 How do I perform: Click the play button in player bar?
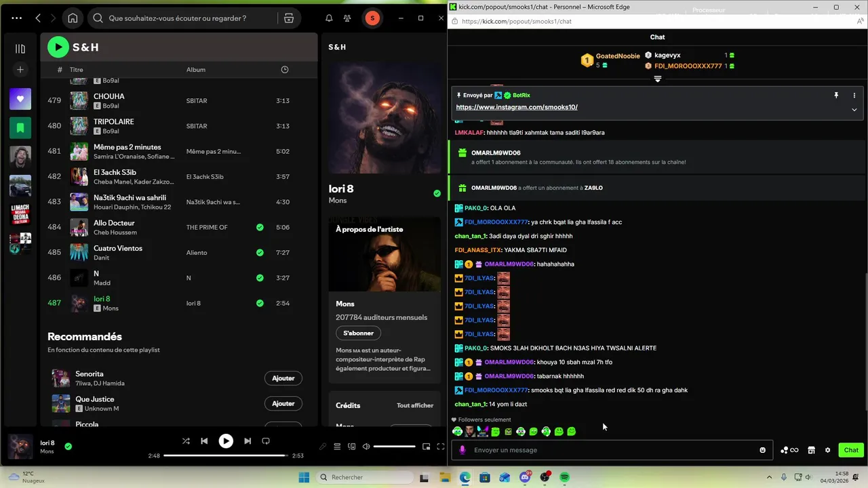[x=226, y=441]
